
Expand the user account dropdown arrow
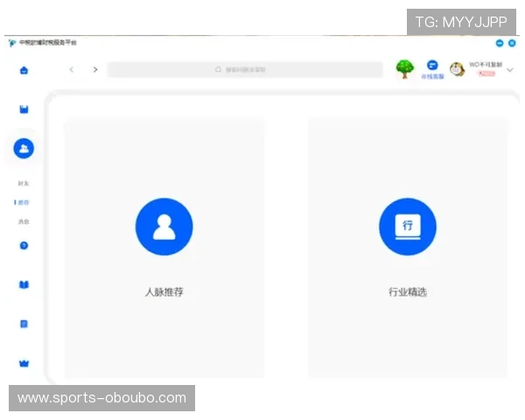(x=510, y=69)
